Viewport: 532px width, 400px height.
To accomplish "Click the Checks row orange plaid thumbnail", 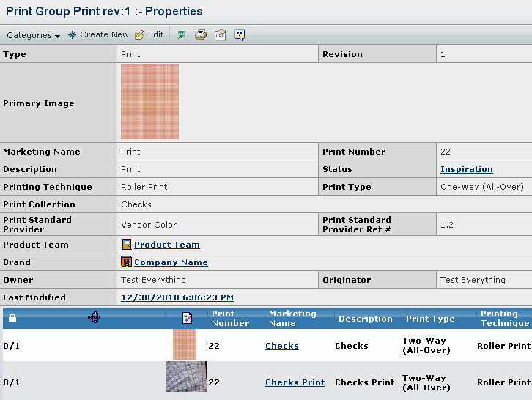I will [185, 344].
